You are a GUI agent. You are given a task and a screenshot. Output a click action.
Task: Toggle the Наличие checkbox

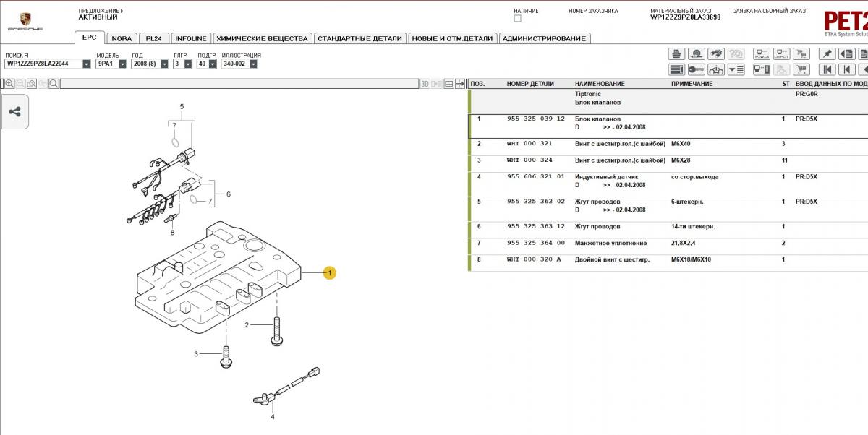[x=517, y=19]
